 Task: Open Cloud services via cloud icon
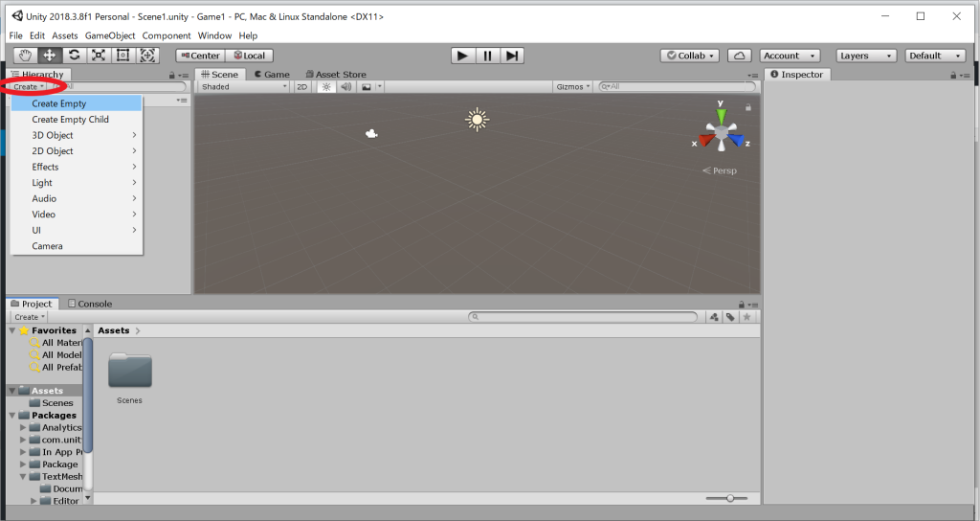pyautogui.click(x=740, y=56)
